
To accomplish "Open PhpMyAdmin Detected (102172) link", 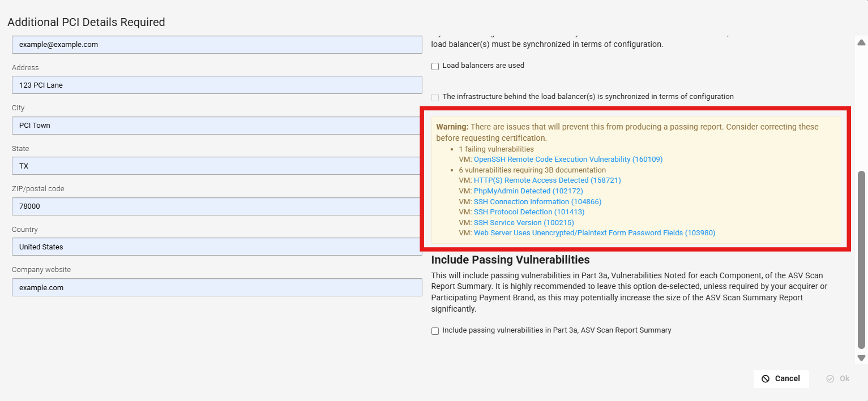I will [x=528, y=191].
